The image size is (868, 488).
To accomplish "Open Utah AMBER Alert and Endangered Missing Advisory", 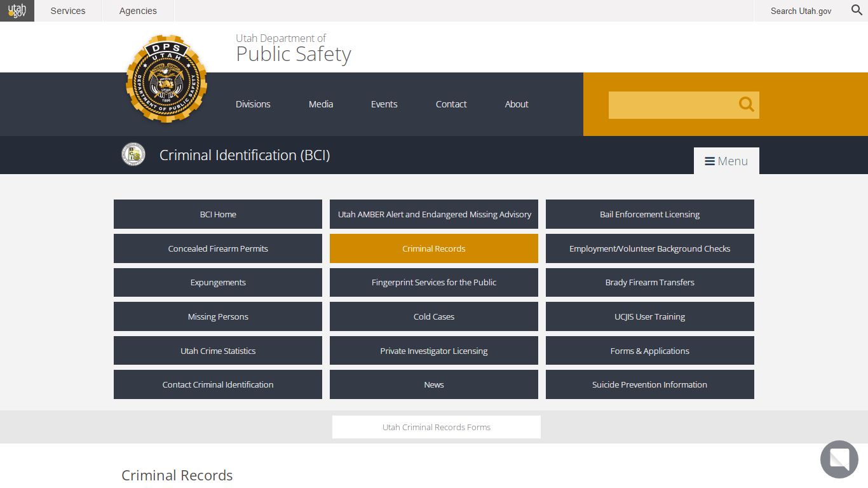I will [x=434, y=214].
